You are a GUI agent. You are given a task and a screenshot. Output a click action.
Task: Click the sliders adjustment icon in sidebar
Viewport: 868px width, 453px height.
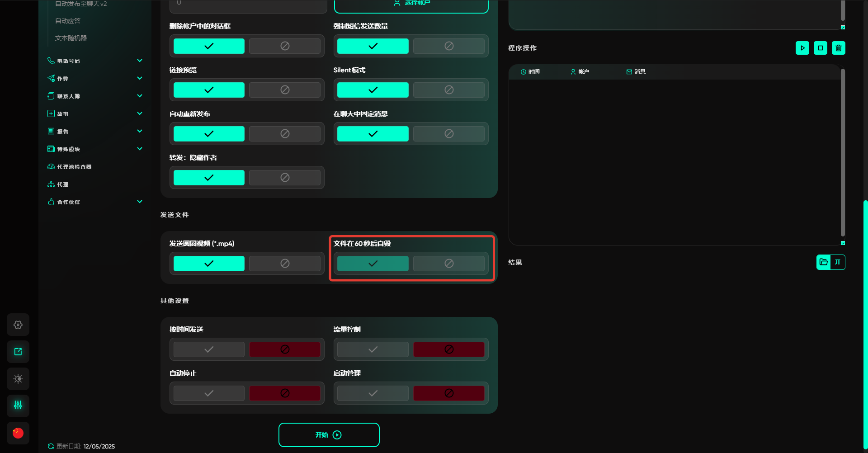click(x=18, y=406)
